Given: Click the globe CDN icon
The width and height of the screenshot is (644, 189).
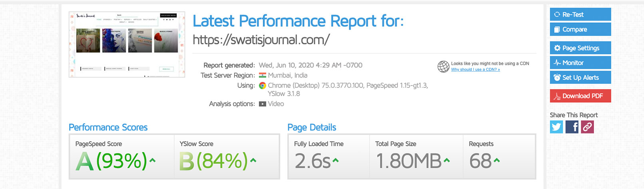Looking at the screenshot, I should coord(443,66).
